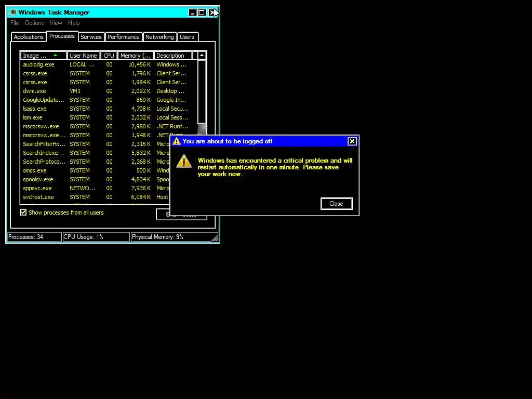This screenshot has height=399, width=532.
Task: Select the GoogleUpdate process
Action: (109, 100)
